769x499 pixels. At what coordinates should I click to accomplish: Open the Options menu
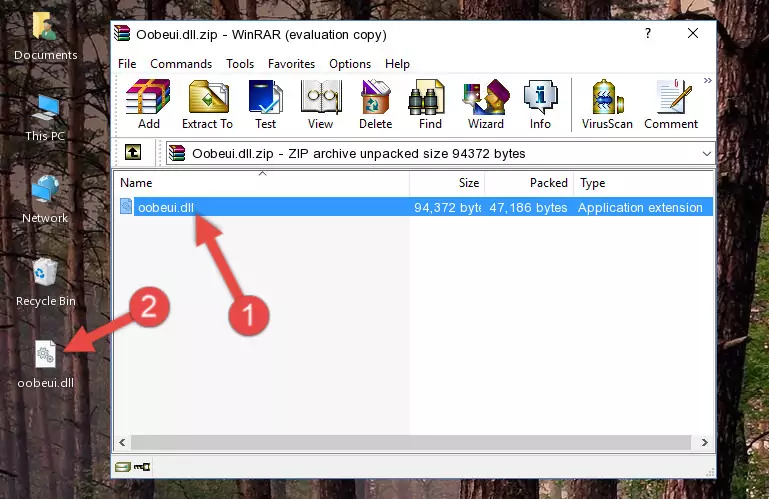[350, 64]
